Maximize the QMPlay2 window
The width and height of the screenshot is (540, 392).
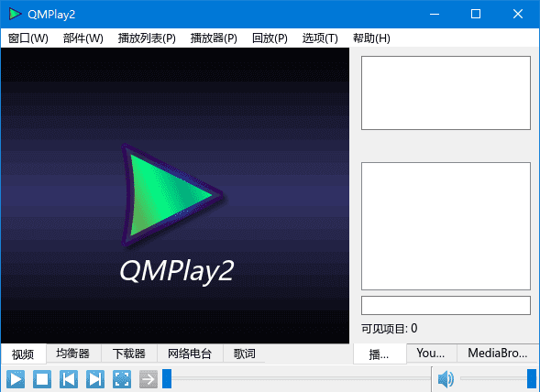point(476,14)
